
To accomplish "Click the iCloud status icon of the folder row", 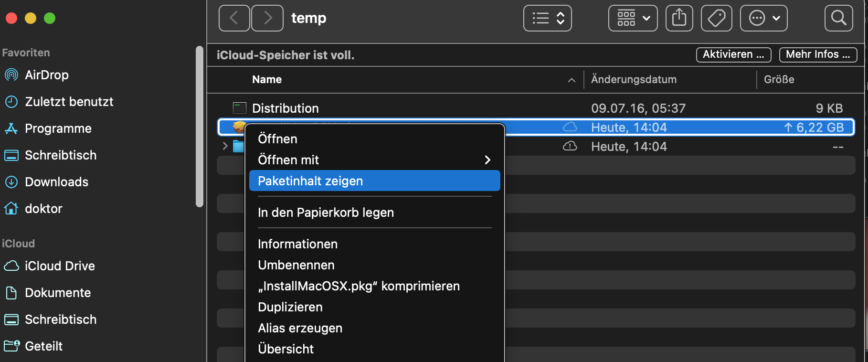I will 570,146.
